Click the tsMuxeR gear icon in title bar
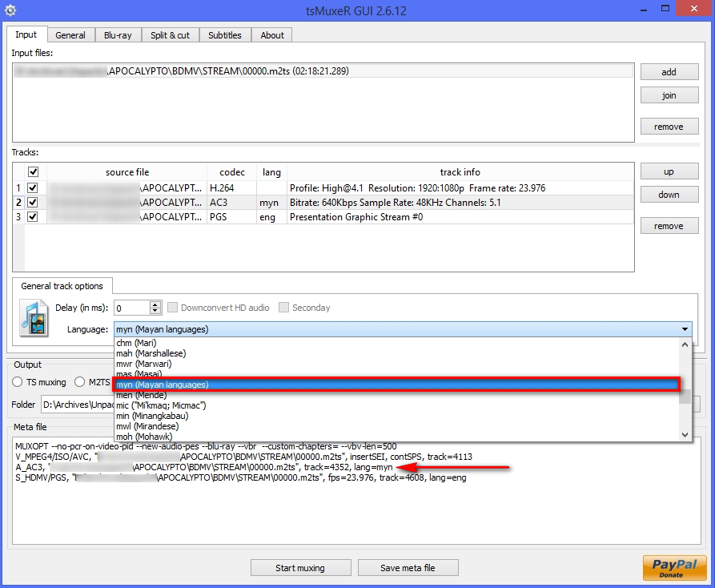Viewport: 715px width, 588px height. coord(10,10)
